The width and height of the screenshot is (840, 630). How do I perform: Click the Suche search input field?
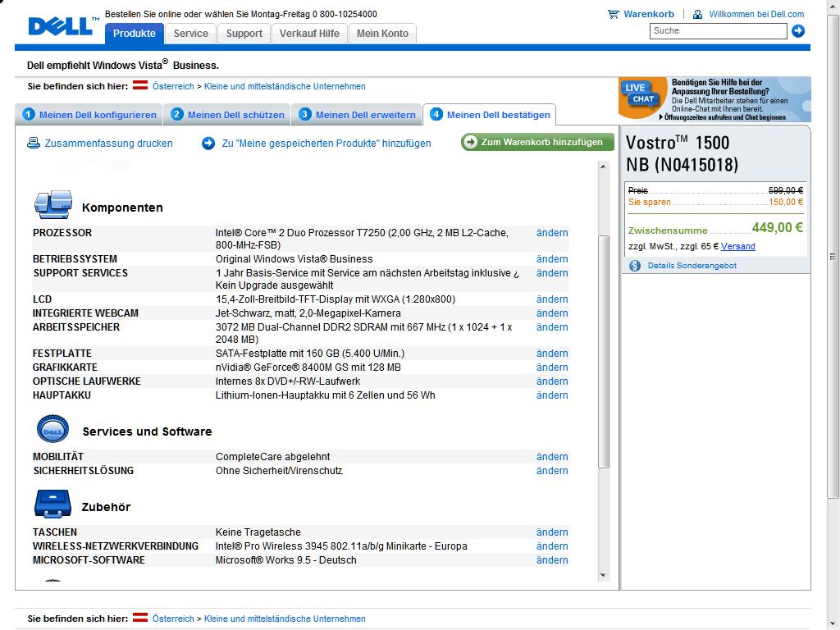pyautogui.click(x=719, y=31)
